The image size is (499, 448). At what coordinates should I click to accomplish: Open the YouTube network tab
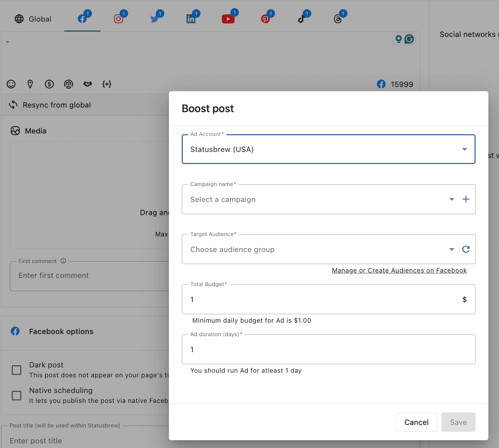(228, 18)
